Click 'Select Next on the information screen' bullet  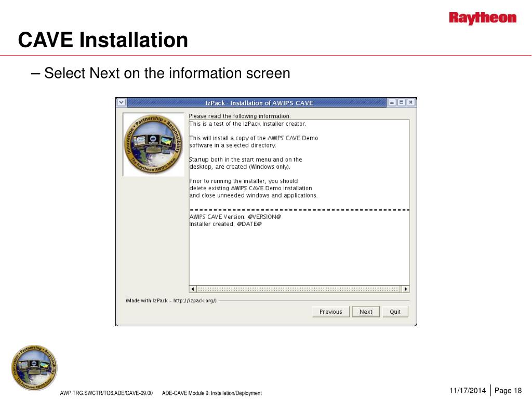click(x=167, y=73)
